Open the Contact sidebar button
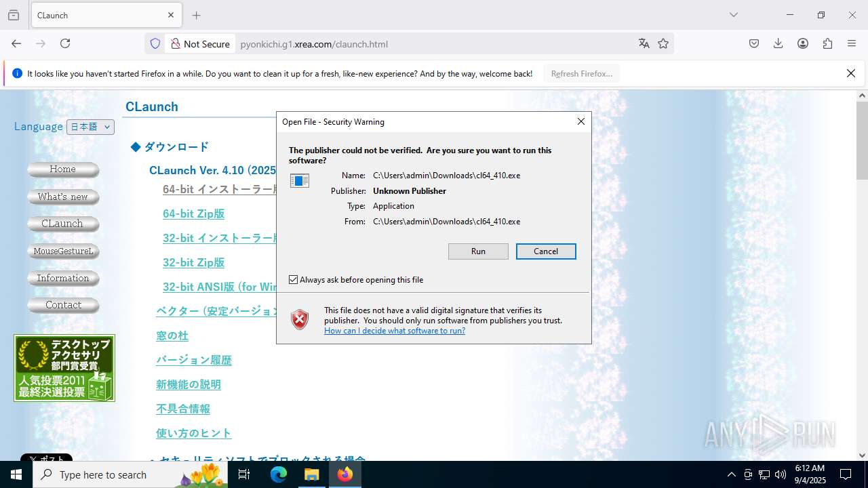The image size is (868, 488). 63,305
